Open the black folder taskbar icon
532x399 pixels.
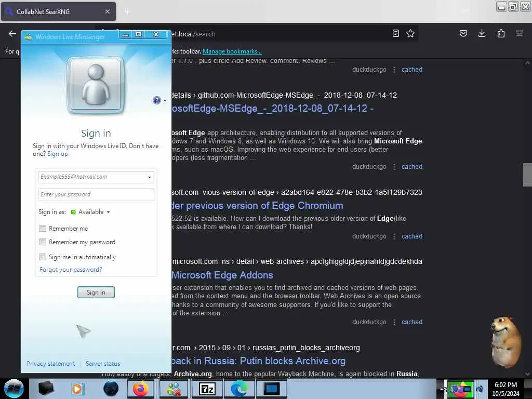[x=46, y=389]
